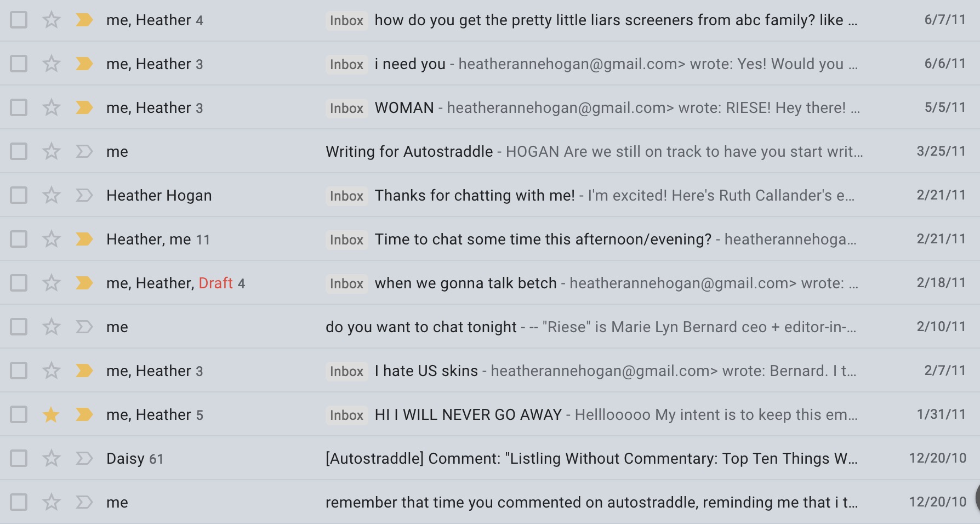Mark 'do you want to chat tonight' important
The width and height of the screenshot is (980, 524).
point(84,327)
